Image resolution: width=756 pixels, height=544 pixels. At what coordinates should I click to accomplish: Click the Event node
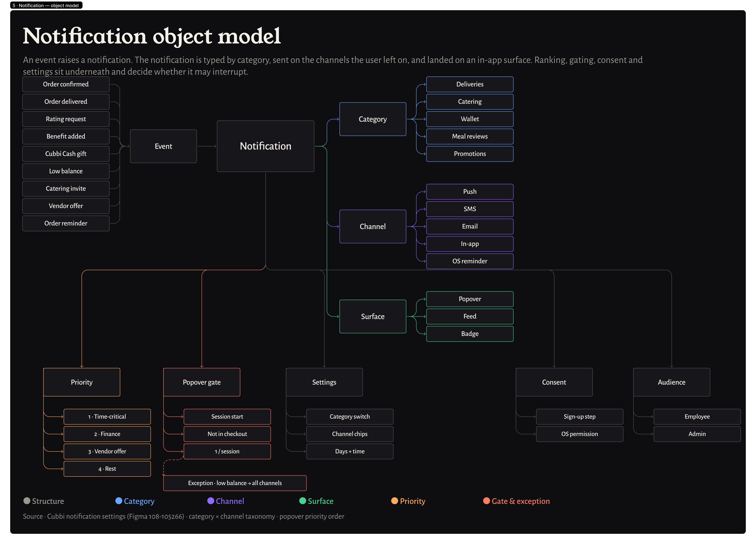[163, 146]
